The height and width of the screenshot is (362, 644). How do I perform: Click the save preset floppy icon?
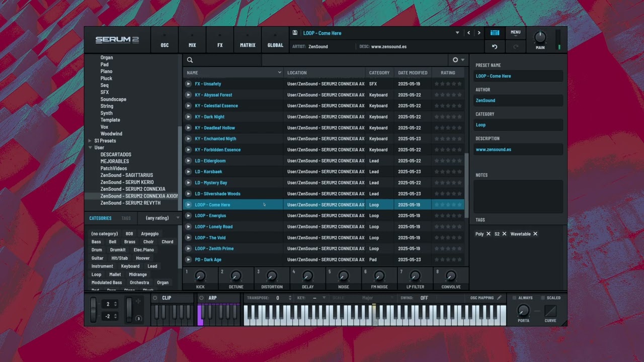[295, 33]
